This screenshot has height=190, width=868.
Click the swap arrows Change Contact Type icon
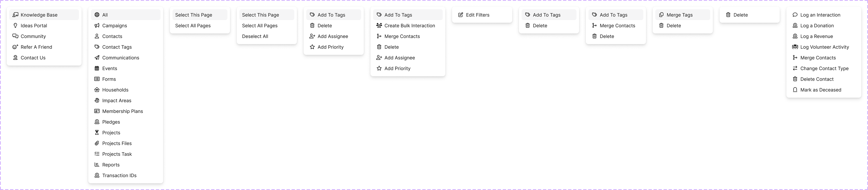click(x=795, y=68)
